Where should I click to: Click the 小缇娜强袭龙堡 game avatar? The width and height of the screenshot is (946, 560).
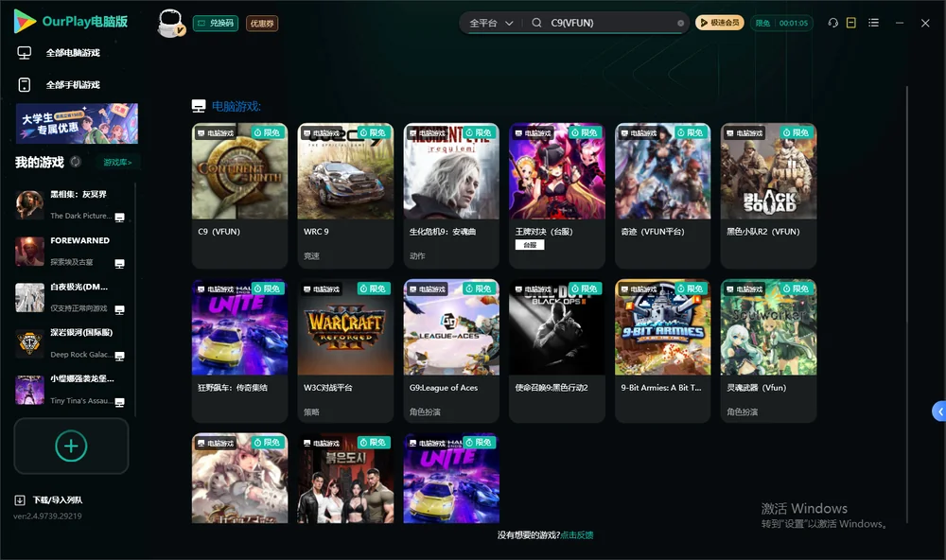[29, 390]
